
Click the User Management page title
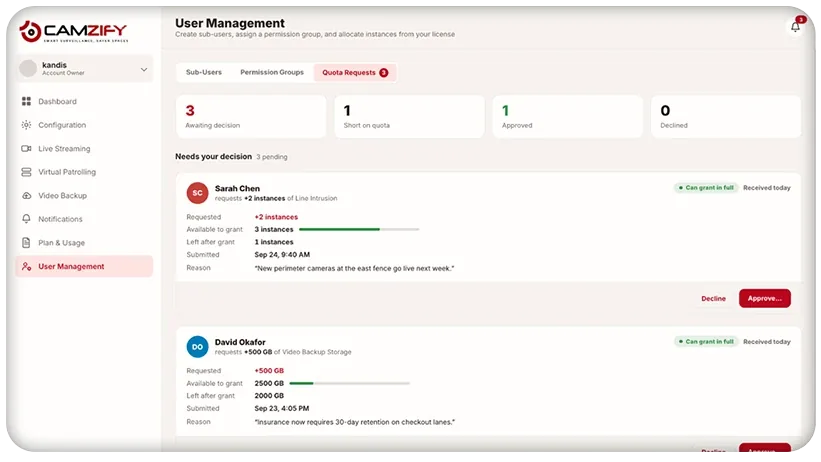[230, 23]
